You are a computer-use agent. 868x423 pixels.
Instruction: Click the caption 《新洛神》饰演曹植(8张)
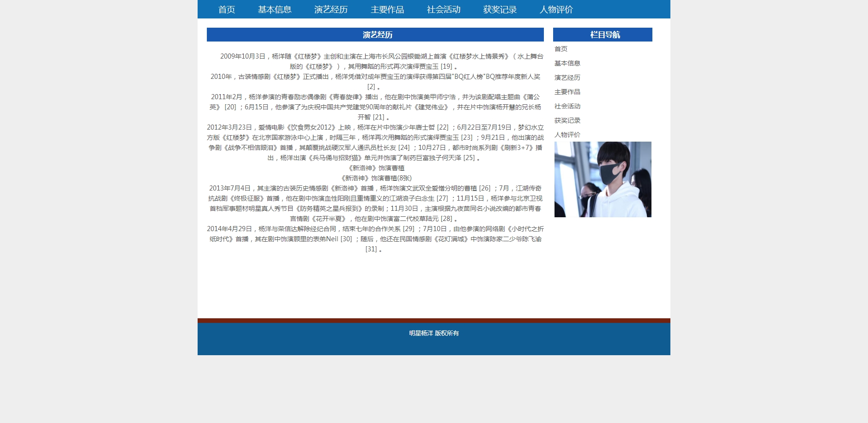point(376,178)
